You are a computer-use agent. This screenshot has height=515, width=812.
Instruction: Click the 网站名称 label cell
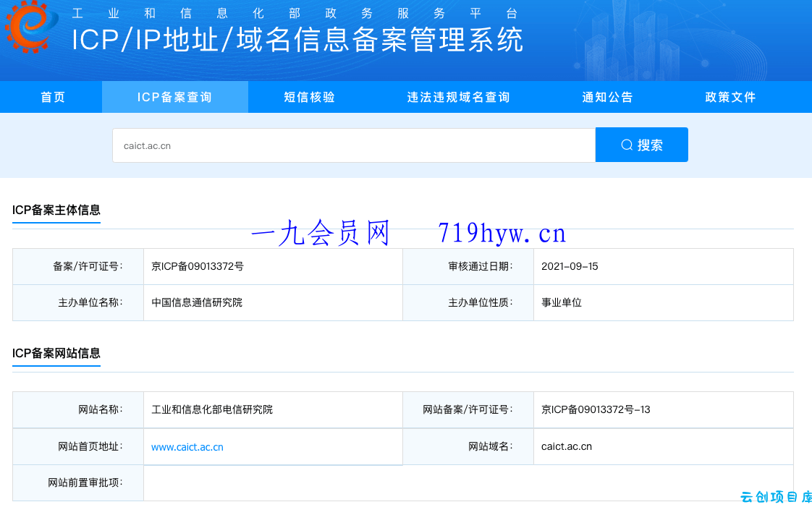pyautogui.click(x=78, y=410)
